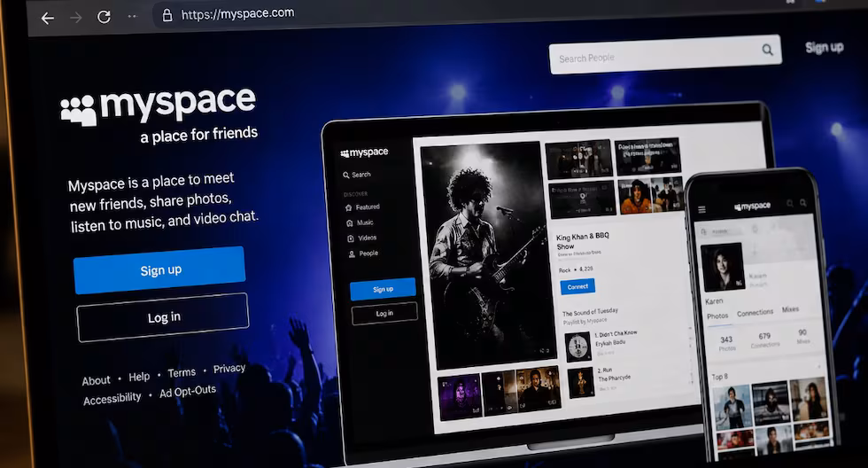Click Search in laptop mockup sidebar
The height and width of the screenshot is (468, 868).
coord(356,175)
